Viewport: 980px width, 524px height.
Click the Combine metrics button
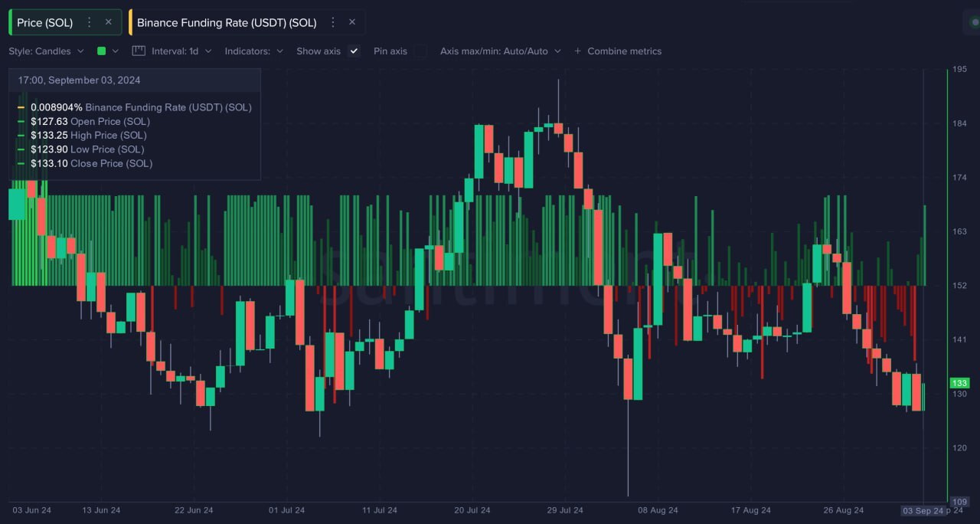pos(624,51)
